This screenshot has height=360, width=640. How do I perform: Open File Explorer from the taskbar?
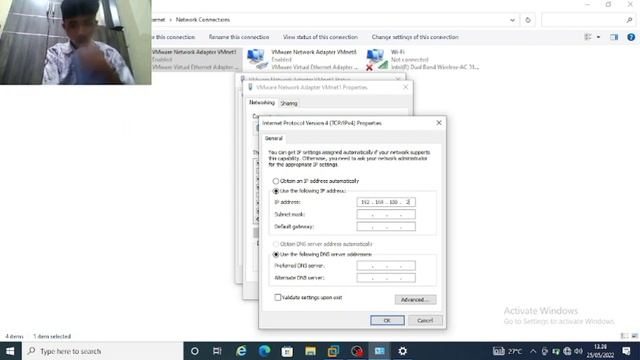[x=311, y=351]
